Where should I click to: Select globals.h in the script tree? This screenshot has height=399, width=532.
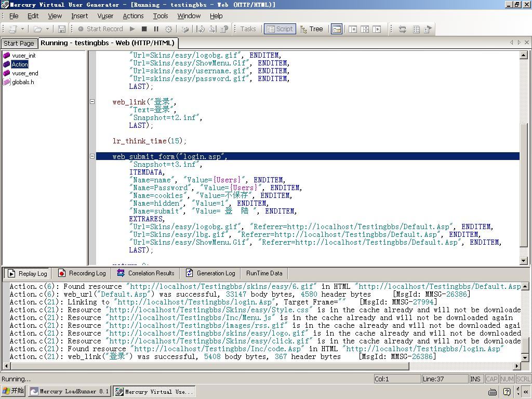coord(23,82)
